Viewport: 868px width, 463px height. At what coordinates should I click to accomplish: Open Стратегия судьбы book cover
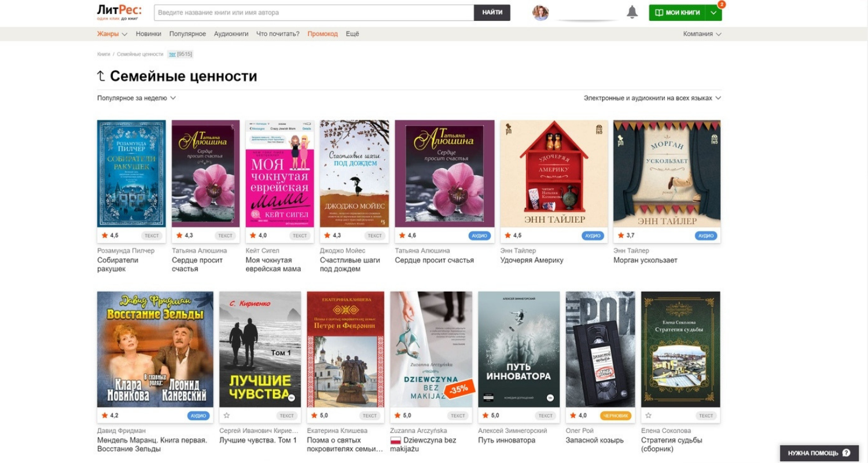click(681, 349)
